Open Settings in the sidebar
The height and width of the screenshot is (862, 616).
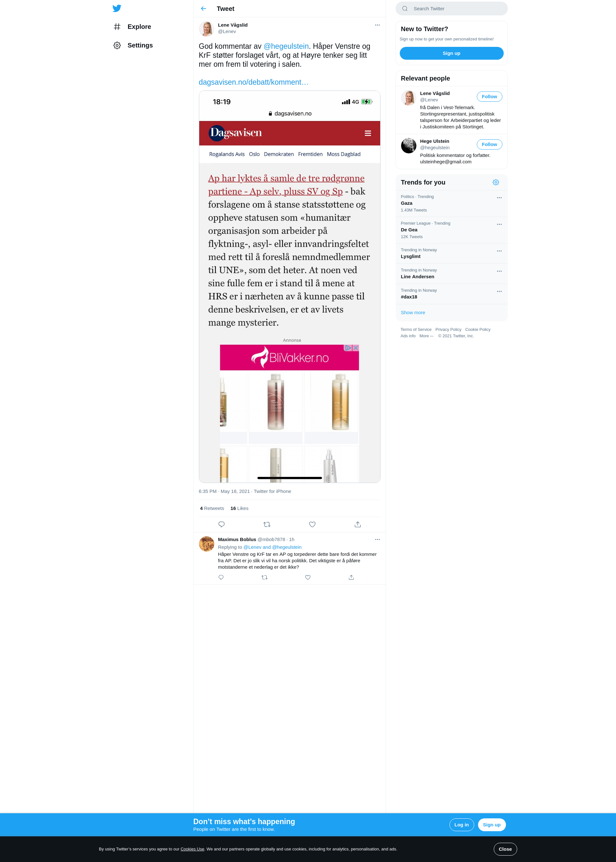point(133,45)
